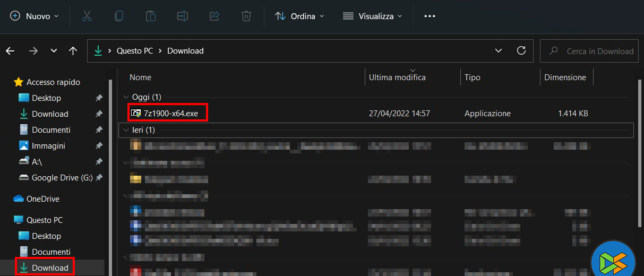
Task: Click the Immagini pictures icon
Action: [x=23, y=146]
